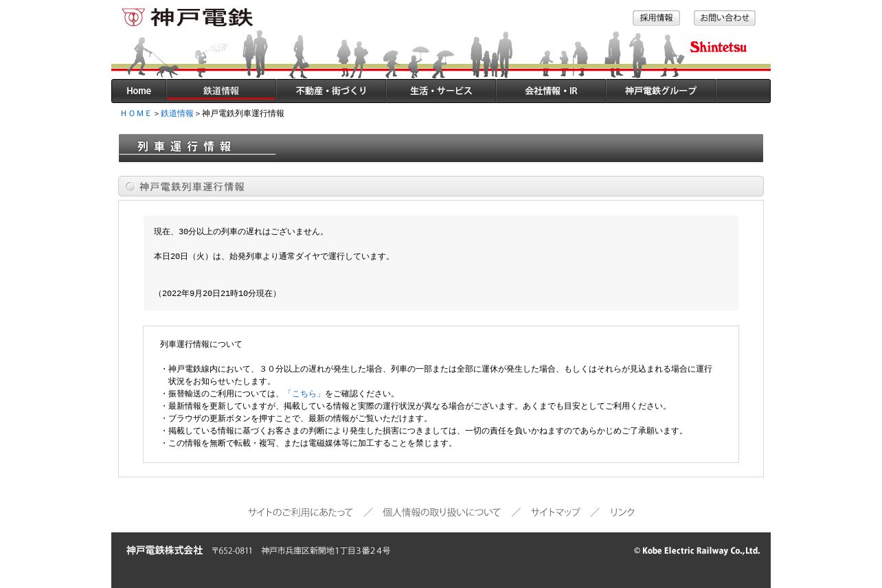Image resolution: width=882 pixels, height=588 pixels.
Task: Open the お問い合わせ contact button
Action: point(725,18)
